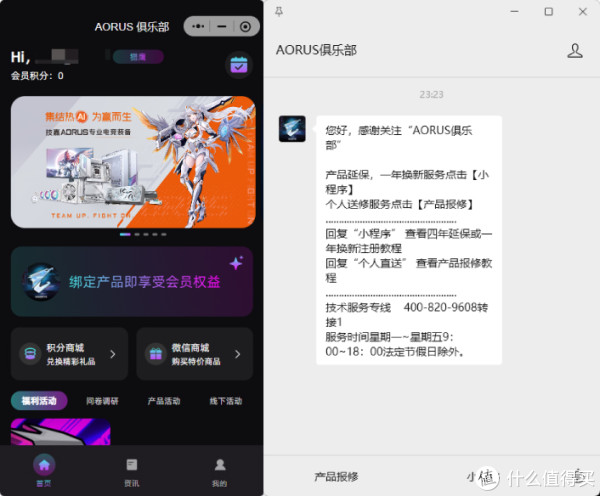Screen dimensions: 600x496
Task: Open the purple activity thumbnail below tabs
Action: pos(60,432)
